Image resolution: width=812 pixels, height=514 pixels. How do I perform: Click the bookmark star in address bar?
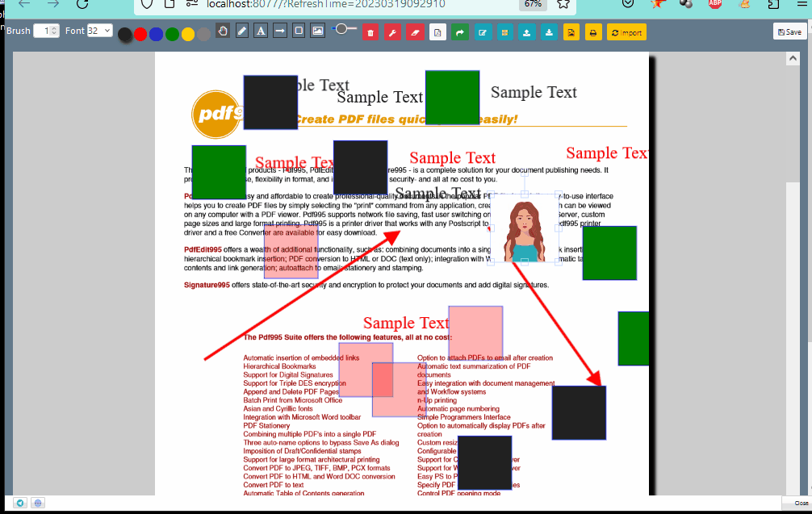(x=563, y=4)
